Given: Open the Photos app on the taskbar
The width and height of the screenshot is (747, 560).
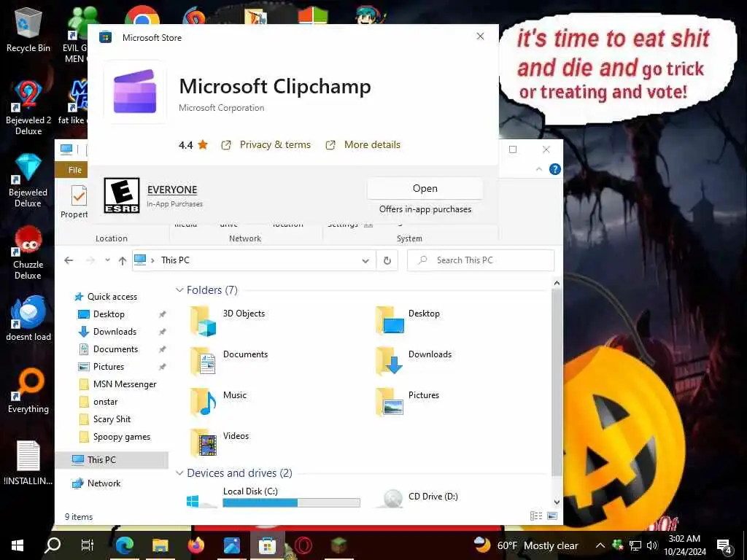Looking at the screenshot, I should pos(231,545).
